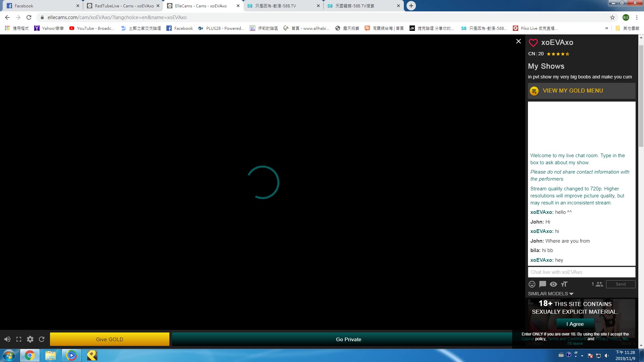Open Chrome from the taskbar
The width and height of the screenshot is (644, 362).
pyautogui.click(x=30, y=355)
